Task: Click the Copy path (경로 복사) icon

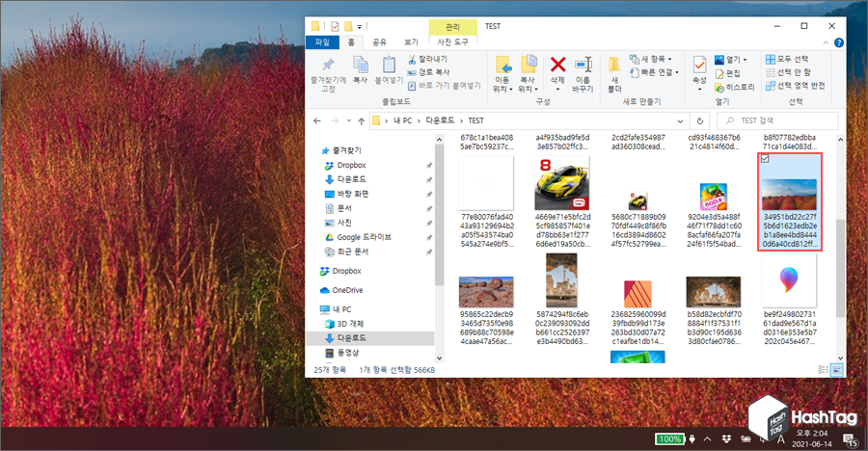Action: pos(412,72)
